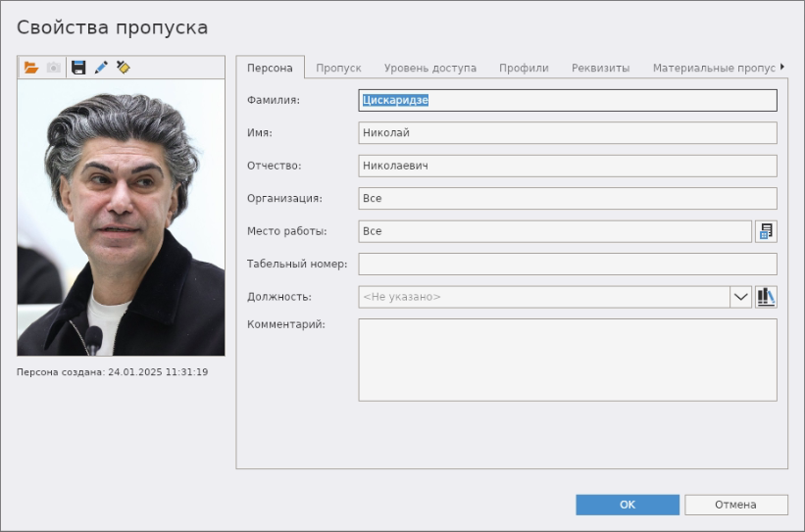805x532 pixels.
Task: Open positions directory icon beside Должность
Action: pos(766,297)
